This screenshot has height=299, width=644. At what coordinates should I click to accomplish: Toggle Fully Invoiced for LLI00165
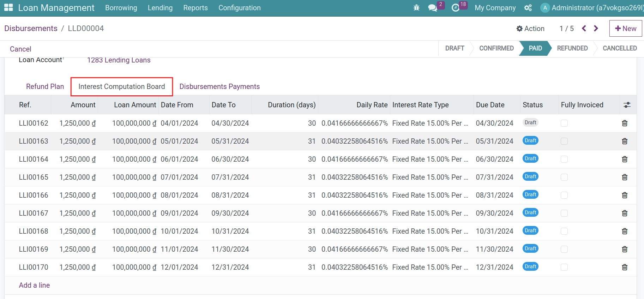pos(564,177)
